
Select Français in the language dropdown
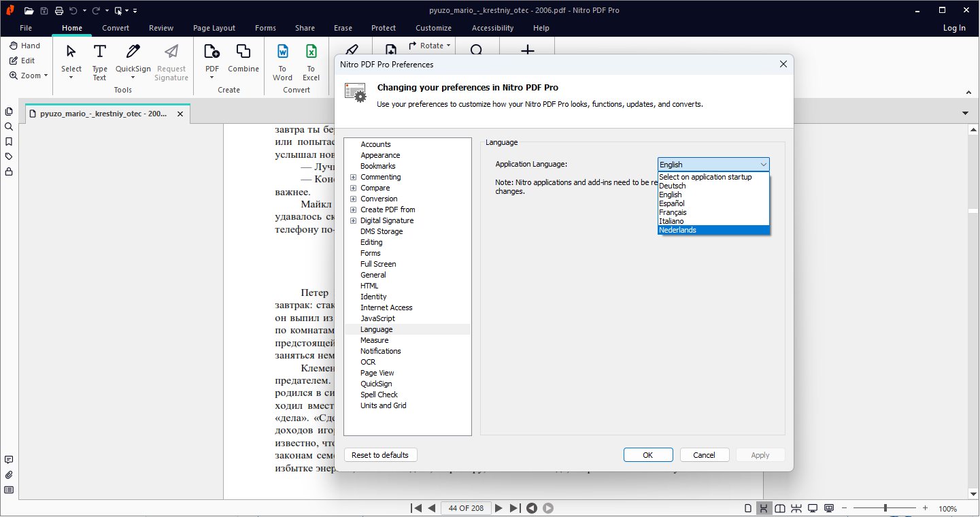pyautogui.click(x=713, y=212)
